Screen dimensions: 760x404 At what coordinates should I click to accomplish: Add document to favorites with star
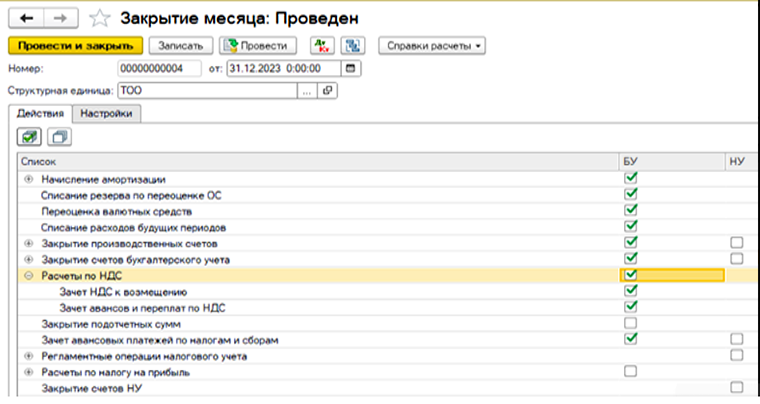pyautogui.click(x=99, y=17)
